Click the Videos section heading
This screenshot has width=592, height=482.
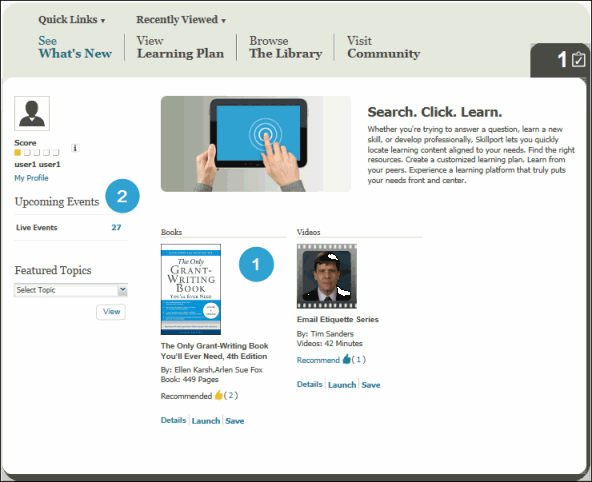click(308, 232)
